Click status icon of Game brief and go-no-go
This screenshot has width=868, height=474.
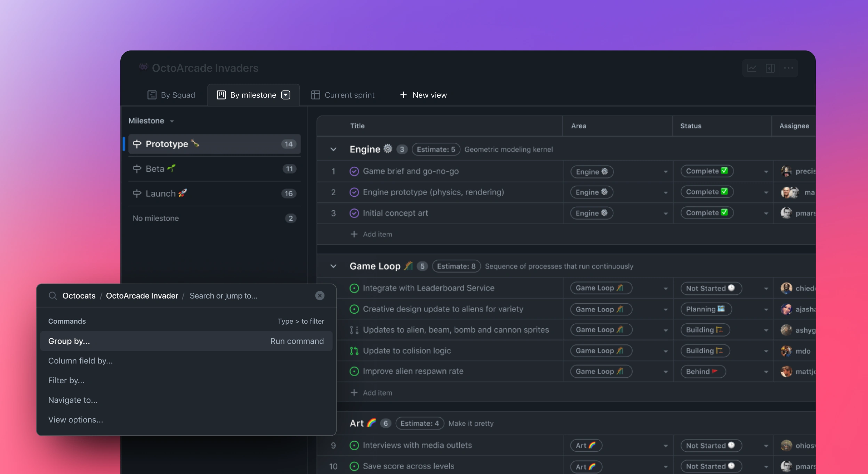point(354,171)
